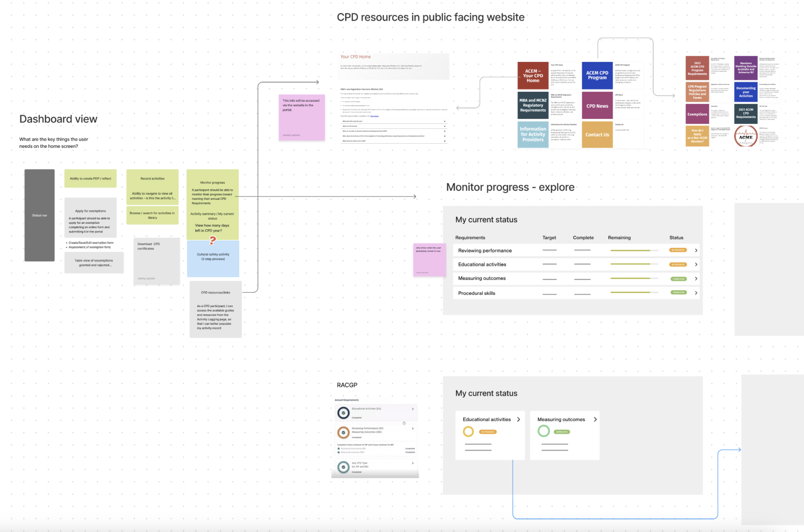This screenshot has height=532, width=804.
Task: Click the green circle under Measuring outcomes card
Action: 543,431
